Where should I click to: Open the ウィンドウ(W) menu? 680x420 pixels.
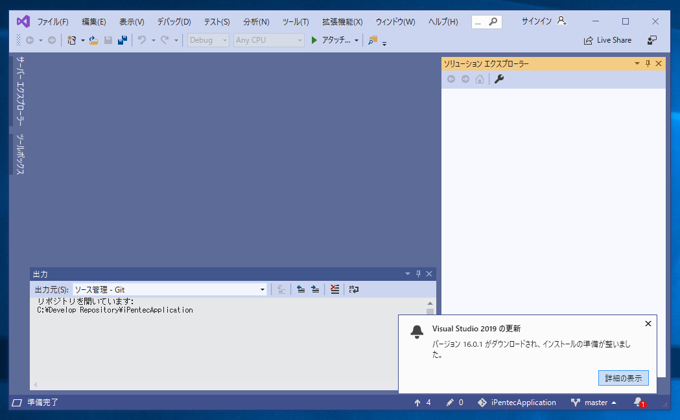pyautogui.click(x=395, y=22)
